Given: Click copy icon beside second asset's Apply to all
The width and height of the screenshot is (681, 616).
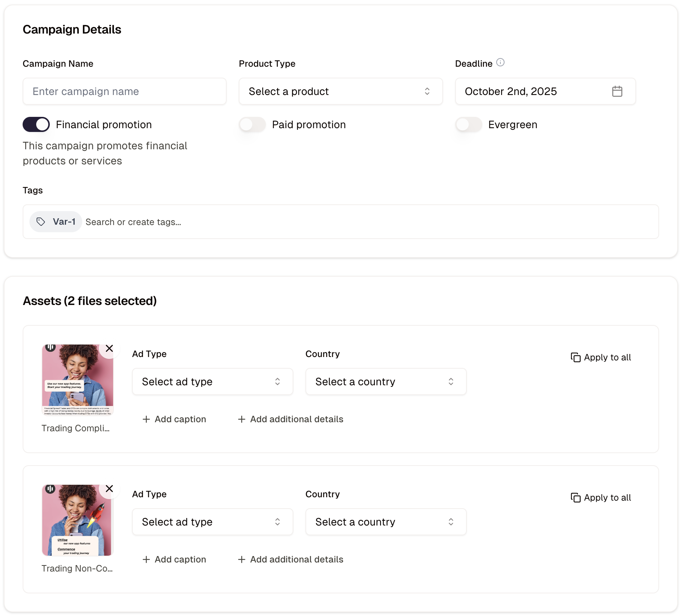Looking at the screenshot, I should (575, 498).
